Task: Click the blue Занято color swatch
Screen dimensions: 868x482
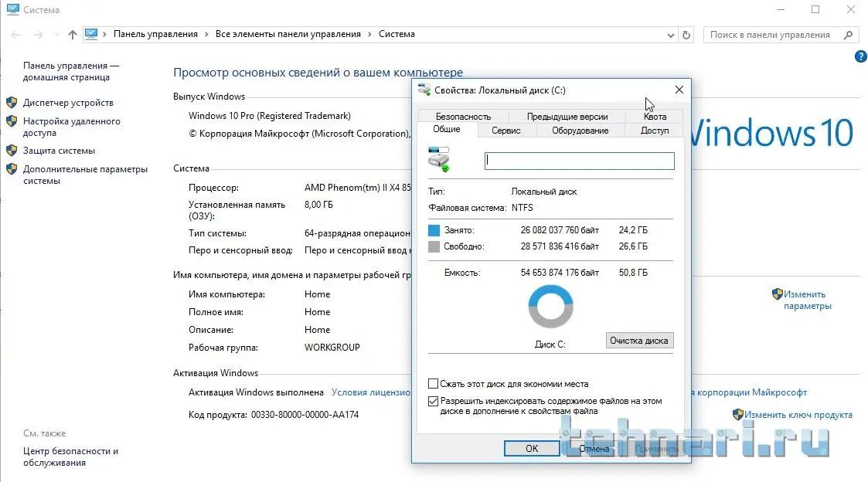Action: pyautogui.click(x=434, y=230)
